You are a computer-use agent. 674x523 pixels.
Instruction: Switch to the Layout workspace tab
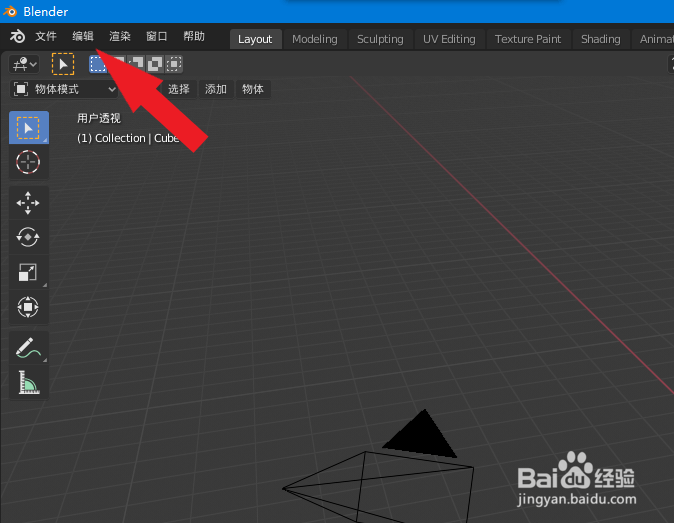pyautogui.click(x=255, y=39)
